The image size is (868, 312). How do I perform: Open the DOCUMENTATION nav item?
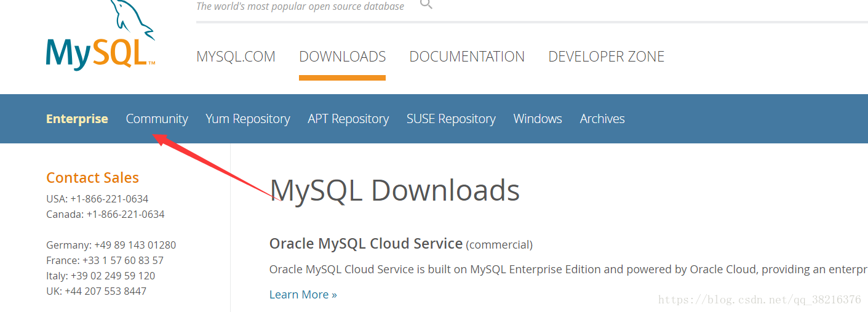[x=467, y=57]
